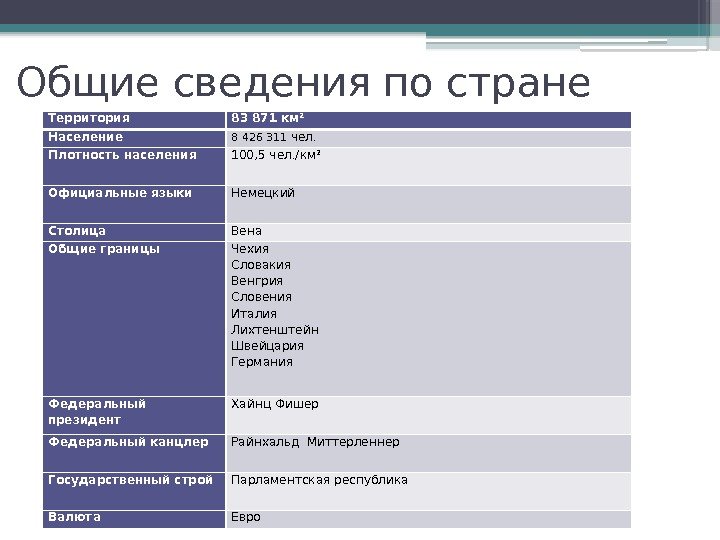
Task: Select 'Чехия' in the borders list
Action: tap(250, 249)
